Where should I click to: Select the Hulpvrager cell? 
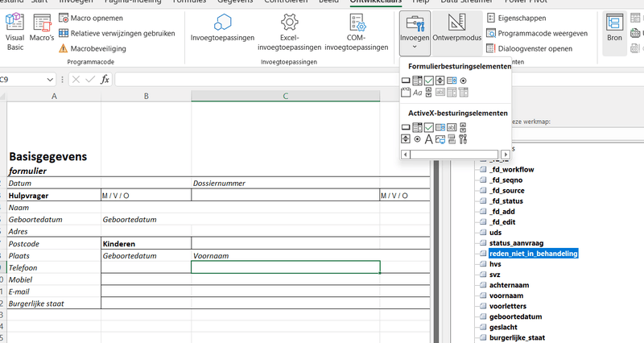pyautogui.click(x=54, y=196)
